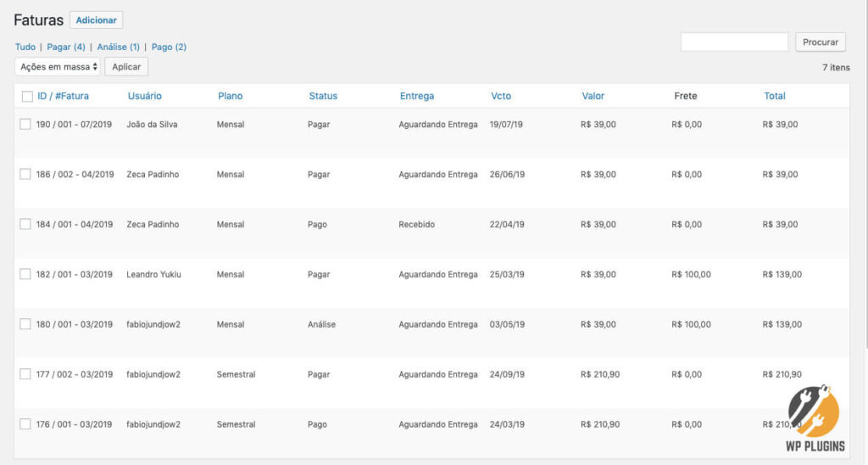Click the Adicionar button next to Faturas
Screen dimensions: 868x465
(x=97, y=20)
